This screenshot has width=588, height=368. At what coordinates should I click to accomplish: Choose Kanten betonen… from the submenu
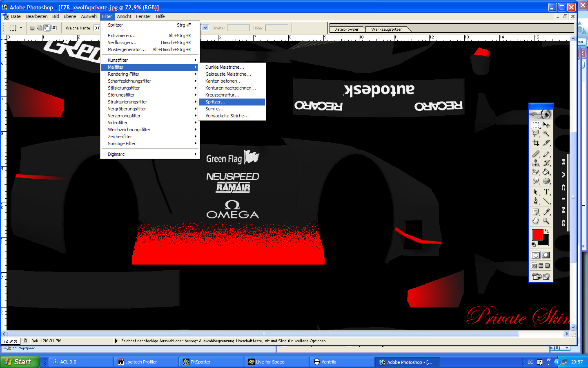click(x=232, y=81)
